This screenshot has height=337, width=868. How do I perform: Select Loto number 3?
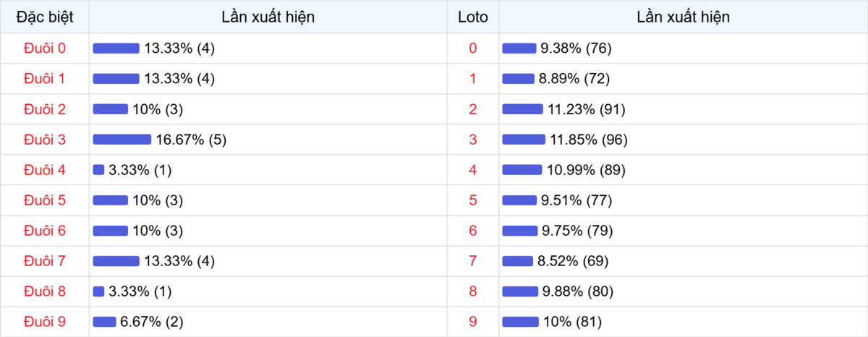pyautogui.click(x=473, y=140)
